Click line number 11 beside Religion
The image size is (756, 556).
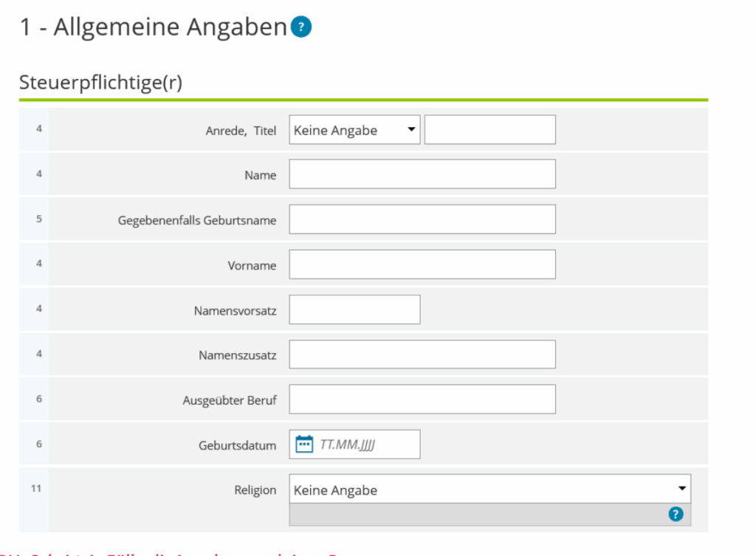pyautogui.click(x=36, y=489)
